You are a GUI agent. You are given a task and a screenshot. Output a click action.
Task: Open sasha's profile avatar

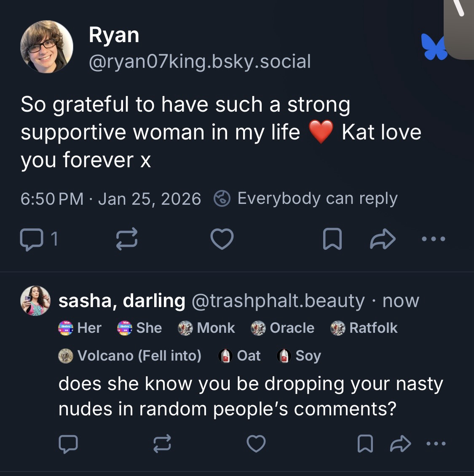tap(35, 300)
